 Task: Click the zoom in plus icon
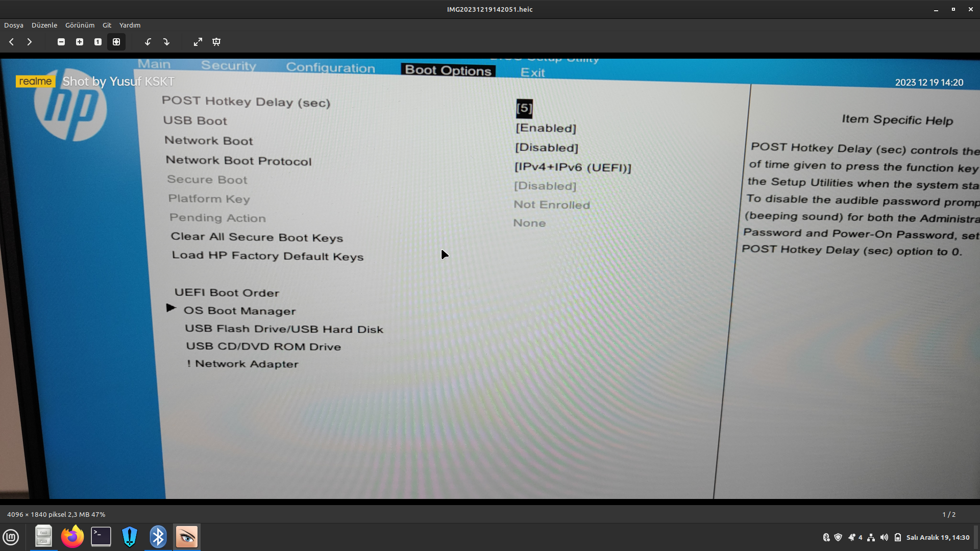click(x=80, y=42)
